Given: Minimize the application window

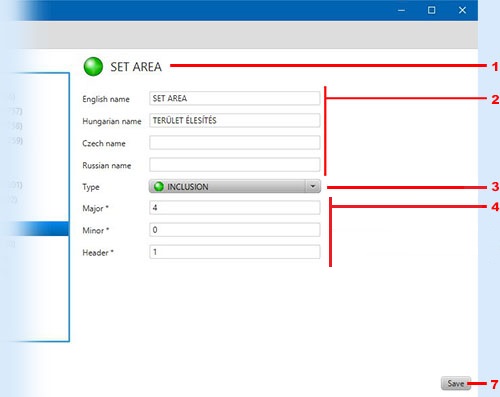Looking at the screenshot, I should coord(401,10).
